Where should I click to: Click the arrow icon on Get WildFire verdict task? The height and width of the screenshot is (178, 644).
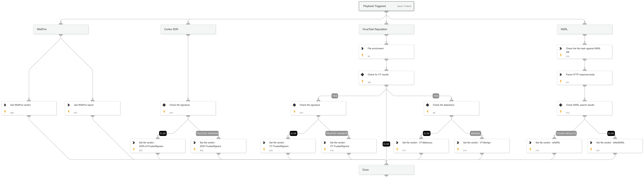[5, 105]
